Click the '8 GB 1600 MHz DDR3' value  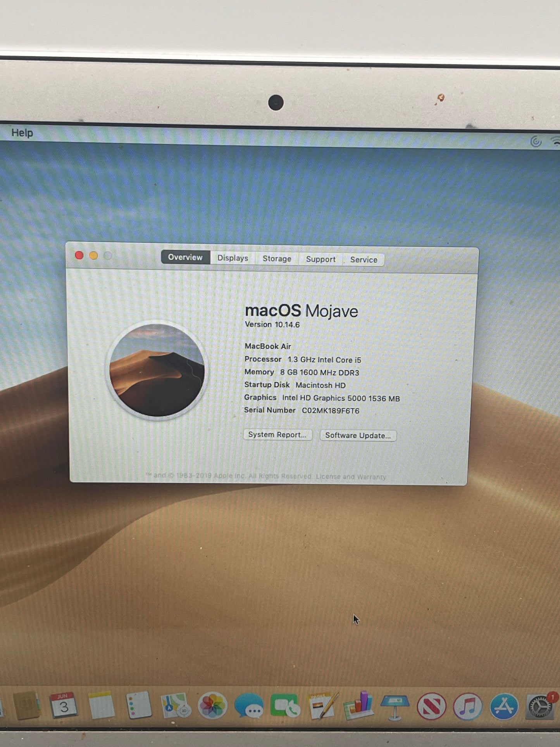pyautogui.click(x=320, y=373)
